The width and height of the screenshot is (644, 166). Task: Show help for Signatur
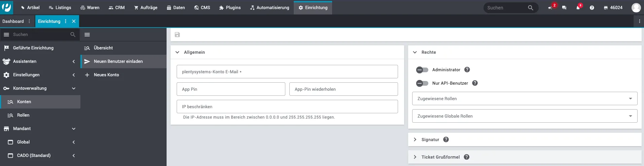click(x=446, y=139)
